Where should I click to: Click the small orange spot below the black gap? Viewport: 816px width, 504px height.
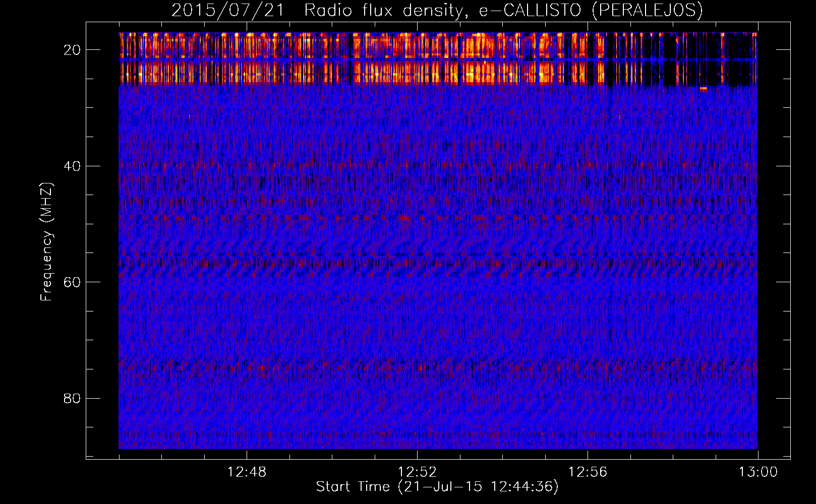coord(703,89)
